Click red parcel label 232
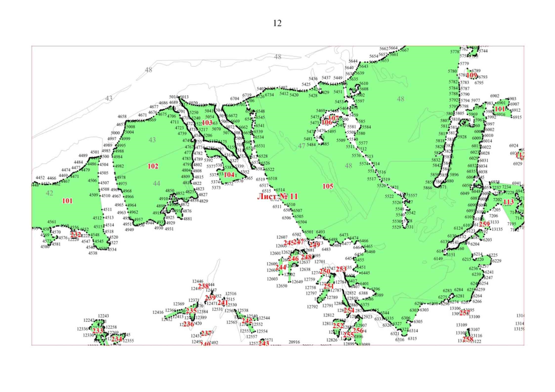555x392 pixels. click(x=75, y=235)
